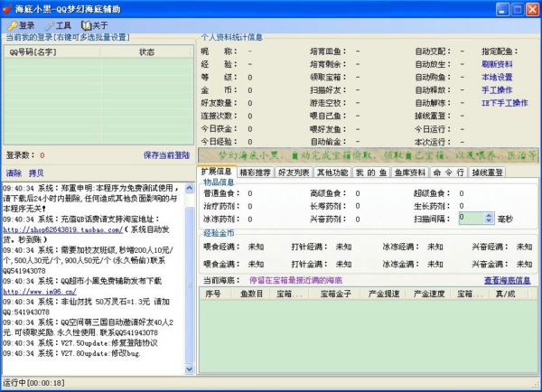Click the 清除 log link

[x=14, y=173]
